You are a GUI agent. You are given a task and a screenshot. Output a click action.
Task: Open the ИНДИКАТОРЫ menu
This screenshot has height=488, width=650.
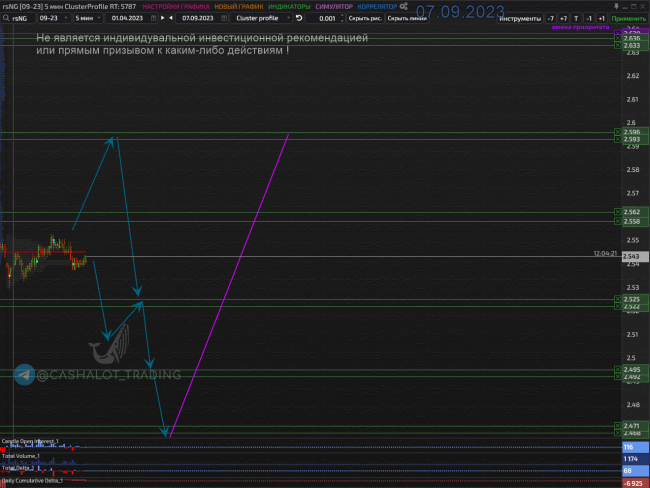(289, 6)
